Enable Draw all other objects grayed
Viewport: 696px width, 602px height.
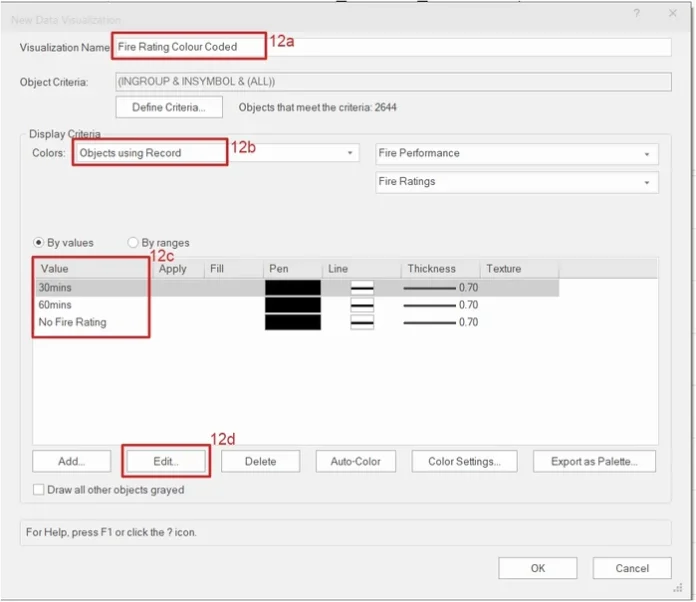coord(39,490)
